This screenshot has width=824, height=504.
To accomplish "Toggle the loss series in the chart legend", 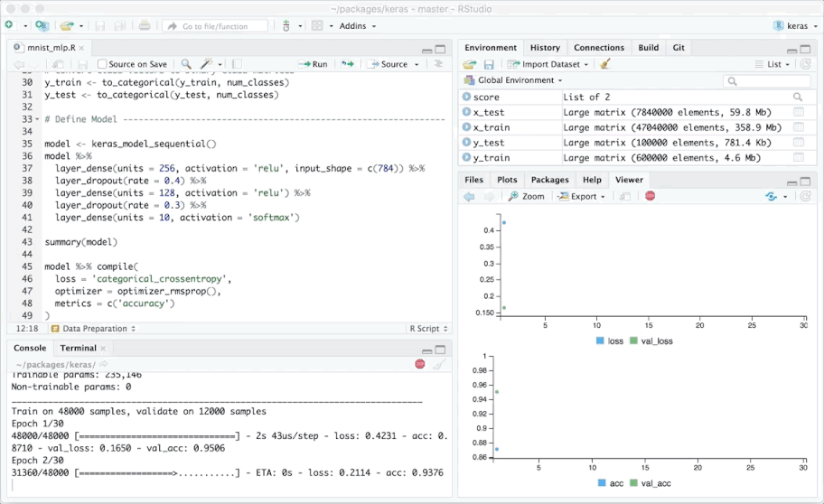I will (x=612, y=341).
